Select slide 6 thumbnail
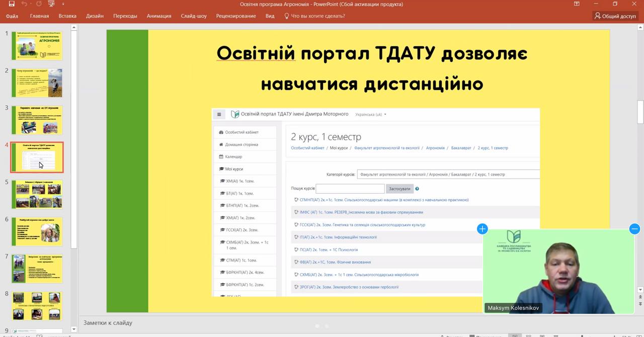 [x=37, y=231]
